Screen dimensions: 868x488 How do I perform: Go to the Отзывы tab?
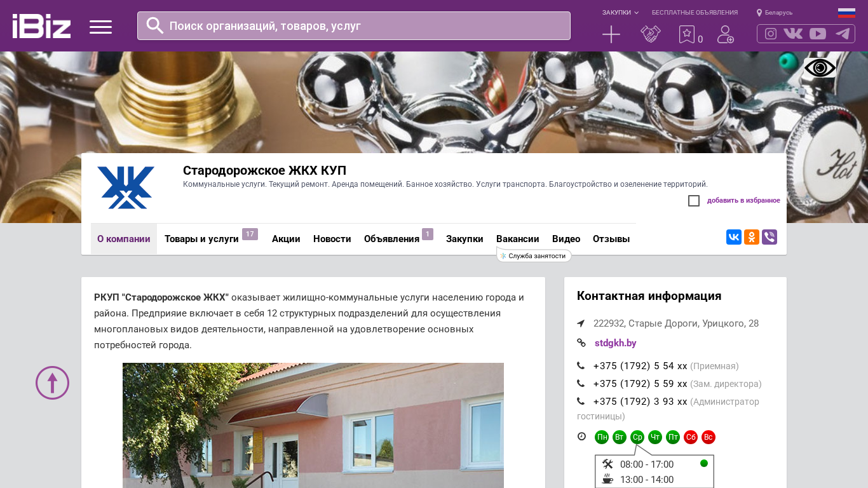coord(611,239)
